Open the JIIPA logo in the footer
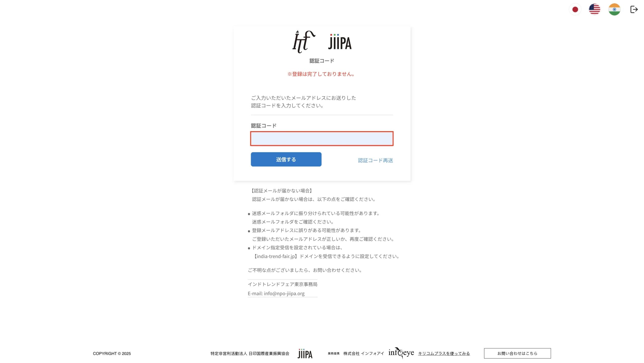 point(305,353)
